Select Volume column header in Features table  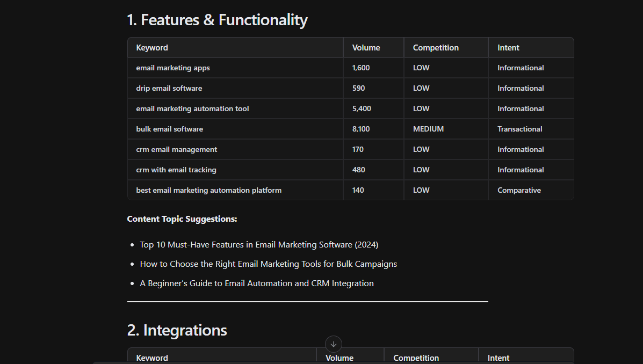(x=366, y=48)
